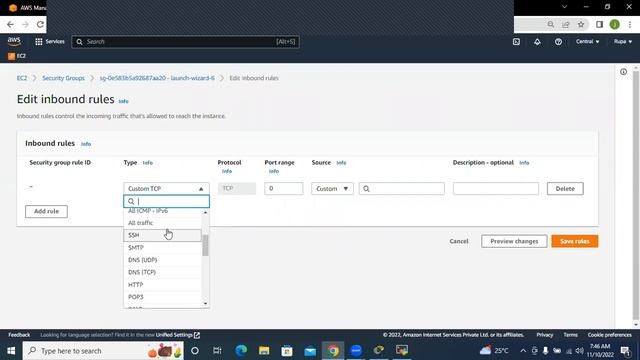Select HTTP from the type list
Viewport: 640px width, 360px height.
162,284
